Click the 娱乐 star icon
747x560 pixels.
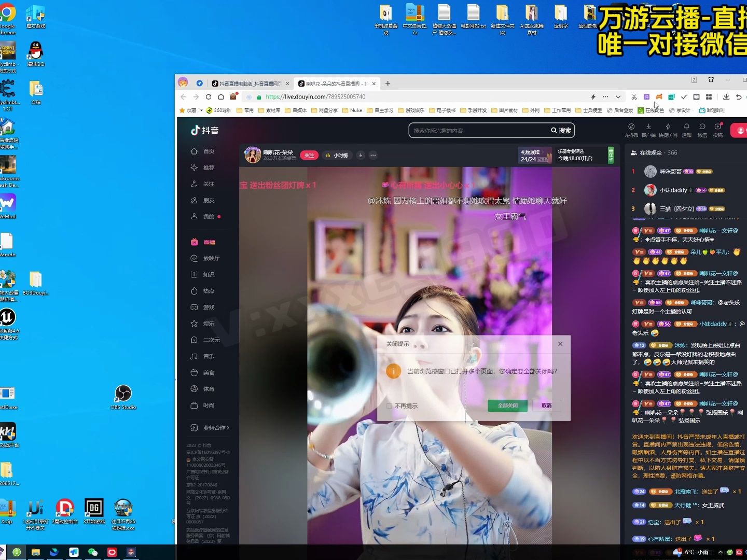pos(194,324)
